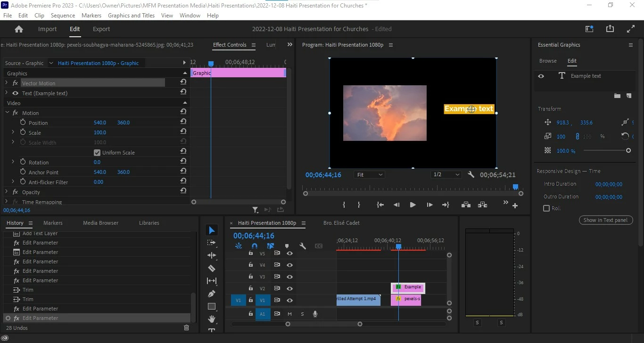The image size is (644, 343).
Task: Click the Home icon
Action: click(x=19, y=29)
